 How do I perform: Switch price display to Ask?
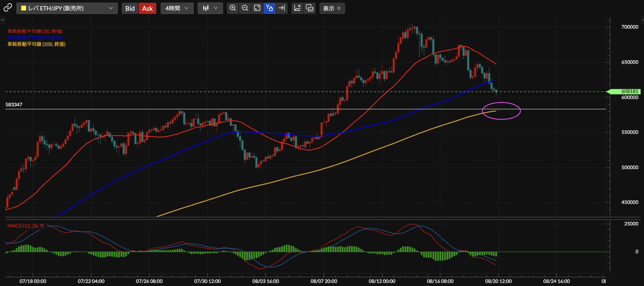tap(147, 8)
